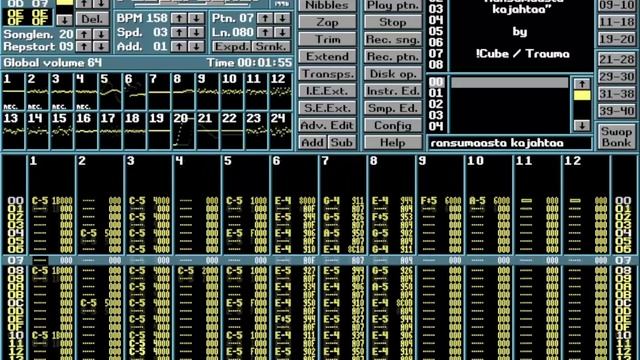Mute channel 8 via its scope
This screenshot has height=360, width=640.
click(183, 92)
